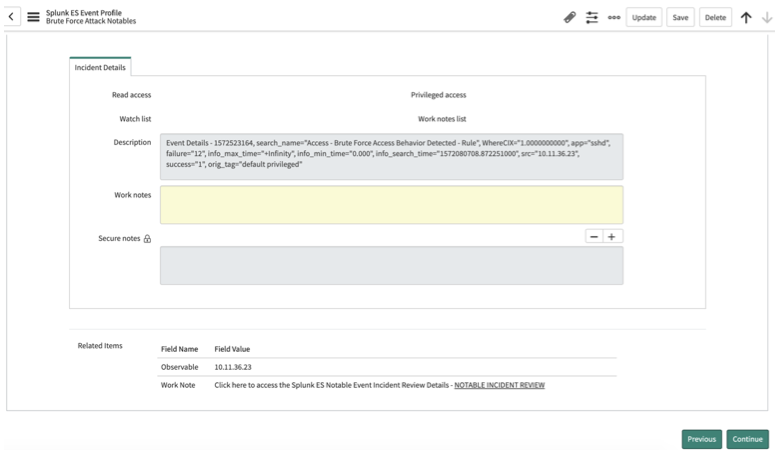Click the Privileged access label
The image size is (775, 461).
(438, 95)
